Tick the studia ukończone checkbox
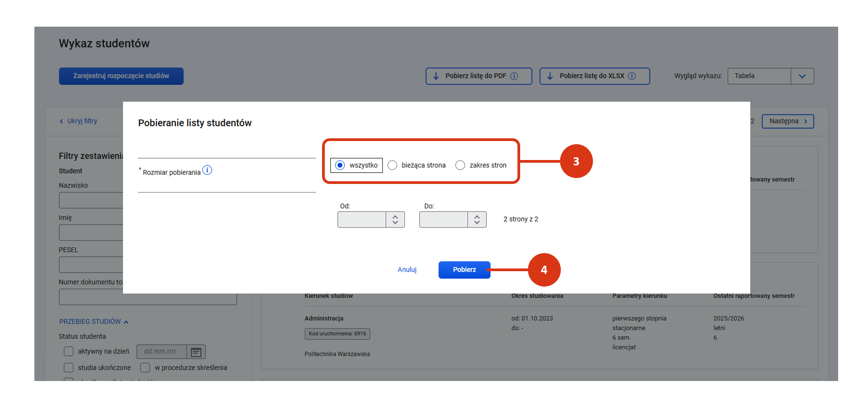The height and width of the screenshot is (414, 868). pyautogui.click(x=69, y=367)
